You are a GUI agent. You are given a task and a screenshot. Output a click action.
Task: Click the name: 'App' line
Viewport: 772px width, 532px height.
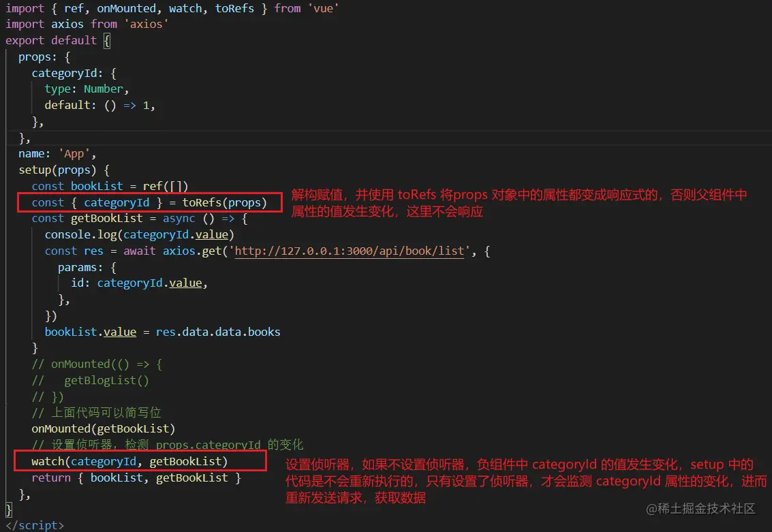(x=57, y=153)
